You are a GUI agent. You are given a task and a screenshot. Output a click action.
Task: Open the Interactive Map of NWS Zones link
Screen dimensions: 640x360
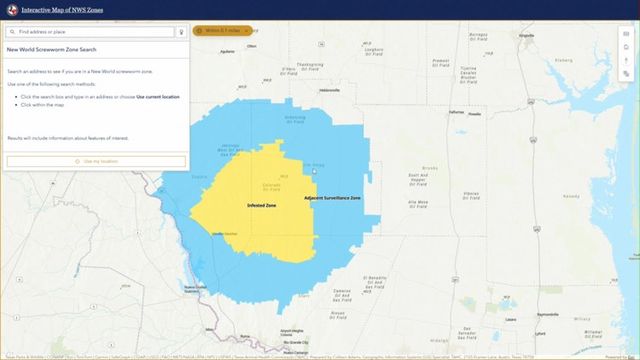[62, 10]
